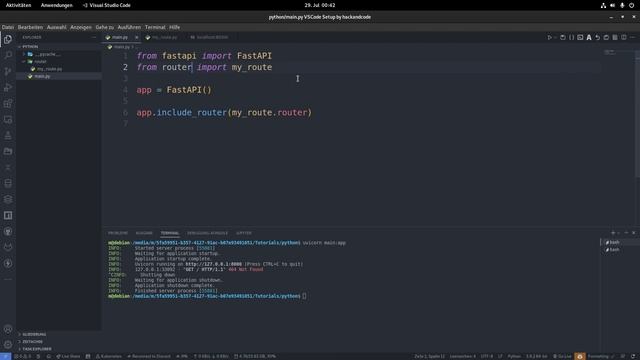The height and width of the screenshot is (360, 640).
Task: Open the Bearbeiten menu
Action: pyautogui.click(x=30, y=27)
